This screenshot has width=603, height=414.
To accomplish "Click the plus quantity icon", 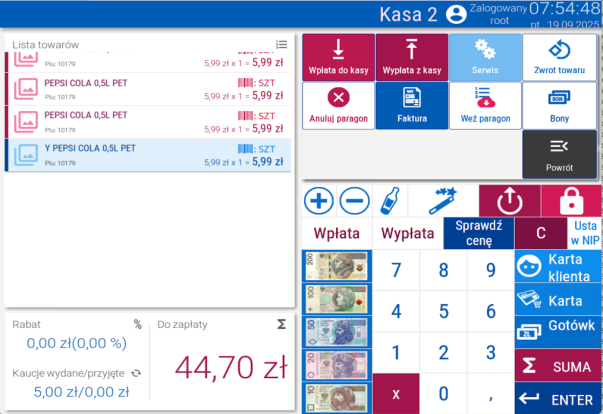I will 319,200.
